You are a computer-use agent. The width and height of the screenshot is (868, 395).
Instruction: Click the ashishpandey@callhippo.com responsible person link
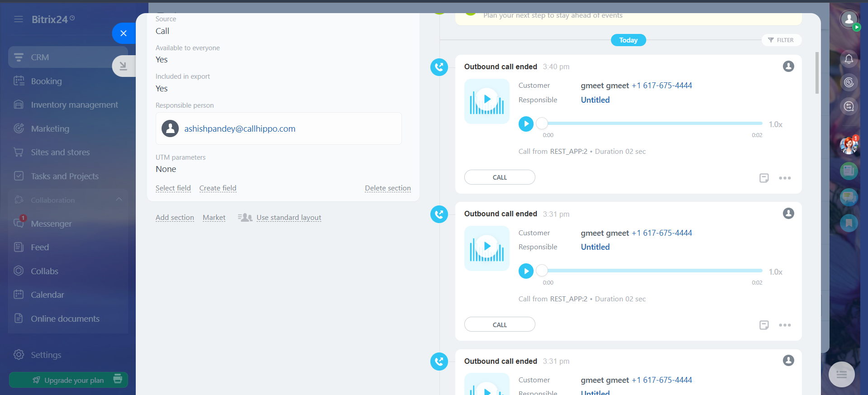click(x=239, y=128)
